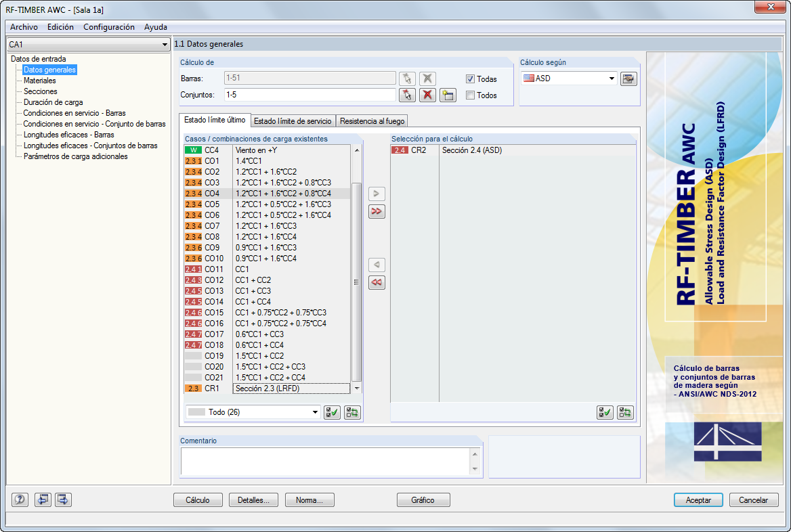Image resolution: width=791 pixels, height=532 pixels.
Task: Select all load cases with check-all icon
Action: (x=332, y=412)
